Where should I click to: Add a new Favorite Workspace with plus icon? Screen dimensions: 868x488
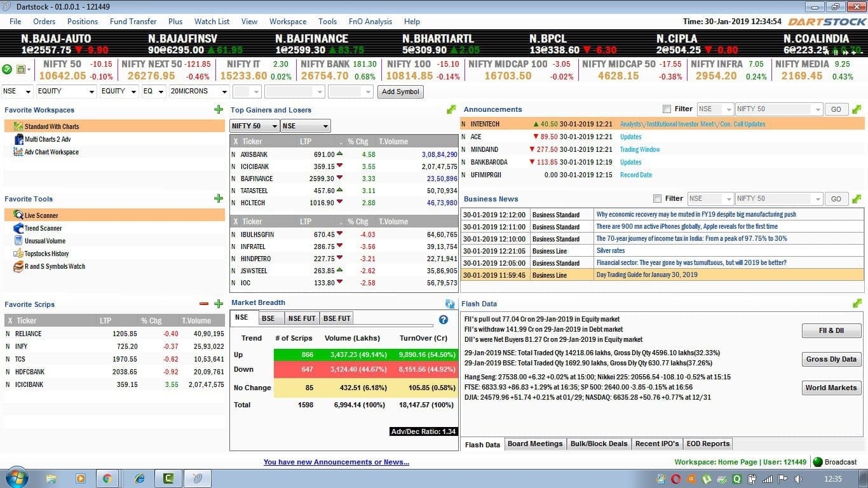click(219, 110)
